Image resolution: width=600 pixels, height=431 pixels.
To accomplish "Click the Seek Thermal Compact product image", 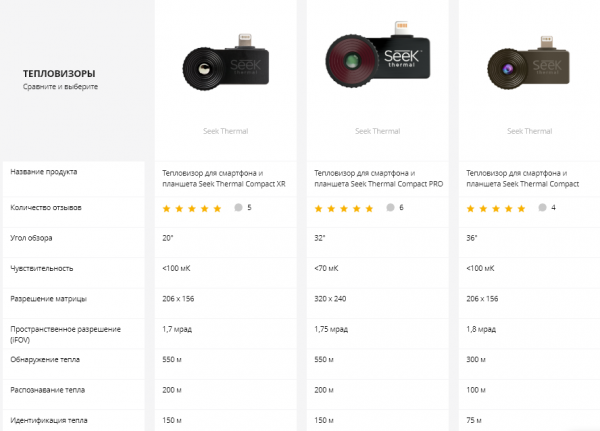I will click(528, 68).
